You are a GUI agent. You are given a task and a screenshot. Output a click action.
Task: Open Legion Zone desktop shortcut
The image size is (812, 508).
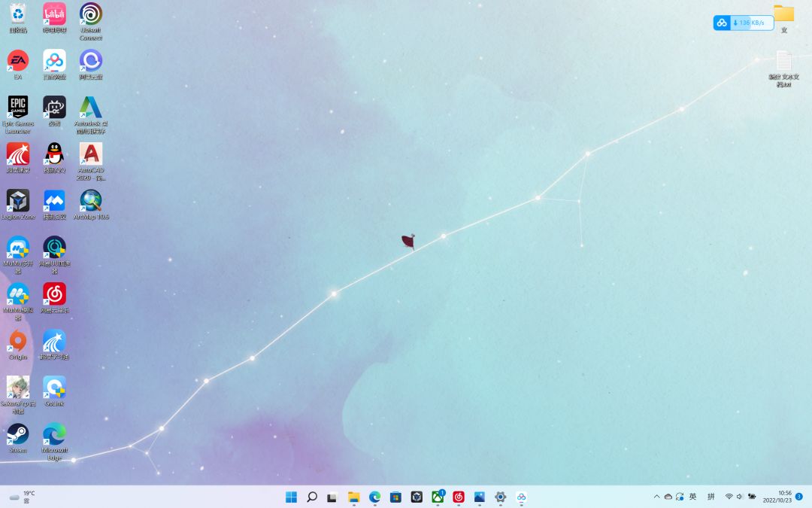[x=18, y=205]
